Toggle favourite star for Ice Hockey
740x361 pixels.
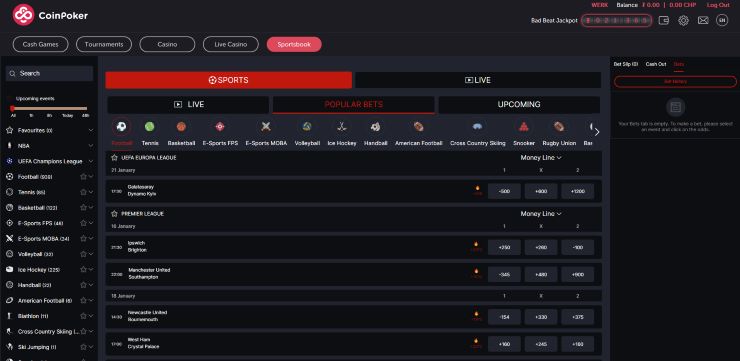coord(84,269)
